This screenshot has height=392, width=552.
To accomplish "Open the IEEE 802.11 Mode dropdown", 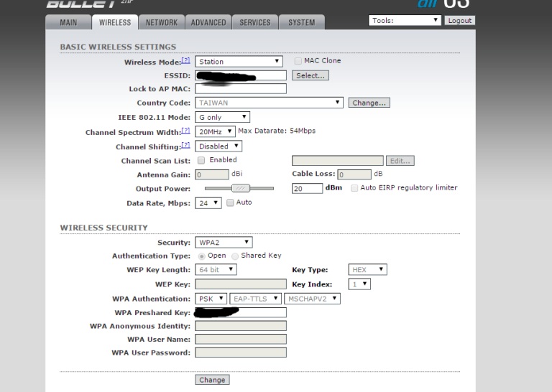I will coord(223,117).
